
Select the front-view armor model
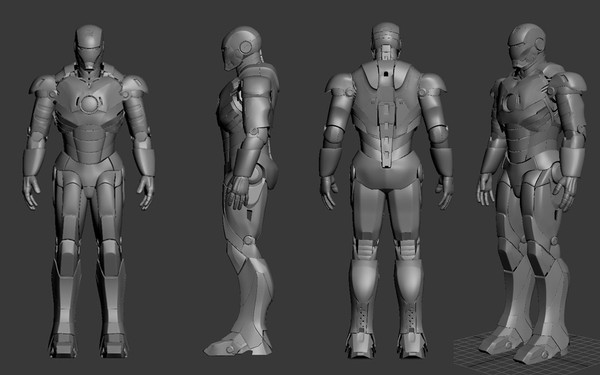[89, 191]
